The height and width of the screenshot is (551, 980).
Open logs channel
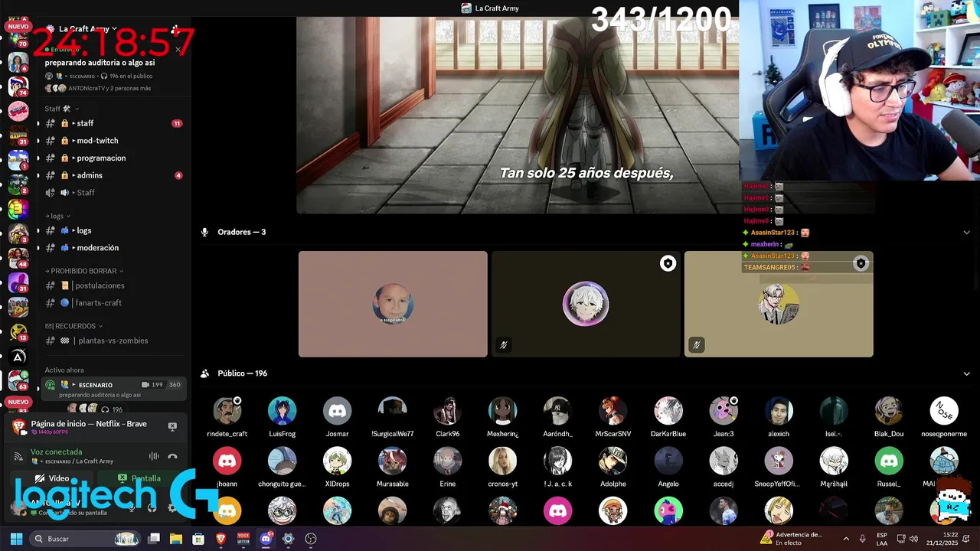click(113, 230)
